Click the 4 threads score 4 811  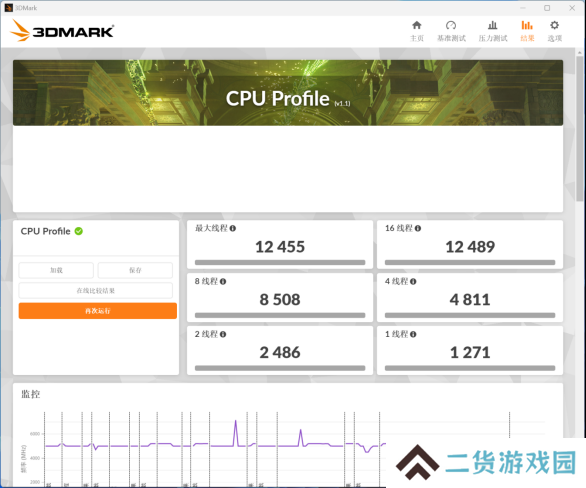[x=470, y=300]
